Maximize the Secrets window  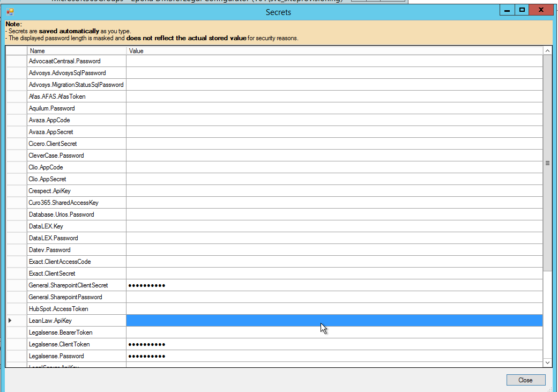coord(522,10)
